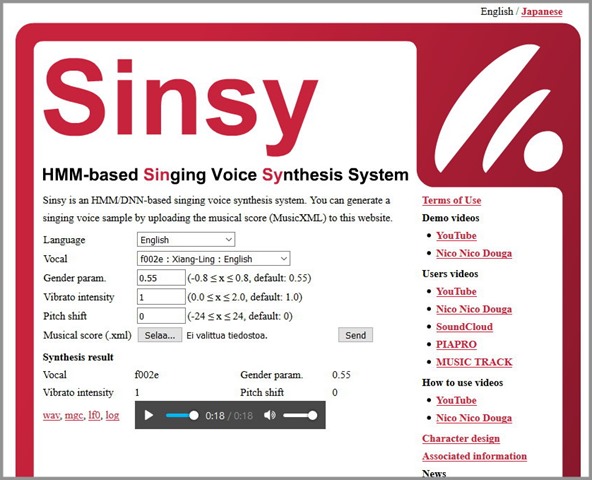
Task: Download the lf0 result file
Action: [94, 415]
